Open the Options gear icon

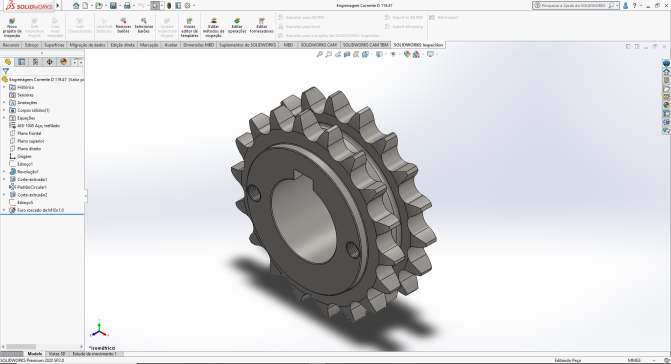pyautogui.click(x=187, y=6)
